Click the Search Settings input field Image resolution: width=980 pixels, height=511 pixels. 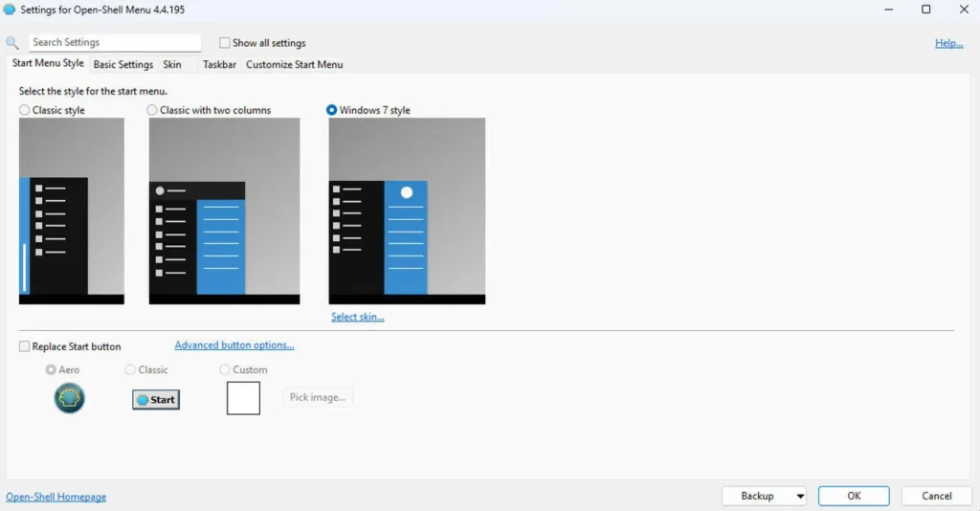click(x=114, y=43)
